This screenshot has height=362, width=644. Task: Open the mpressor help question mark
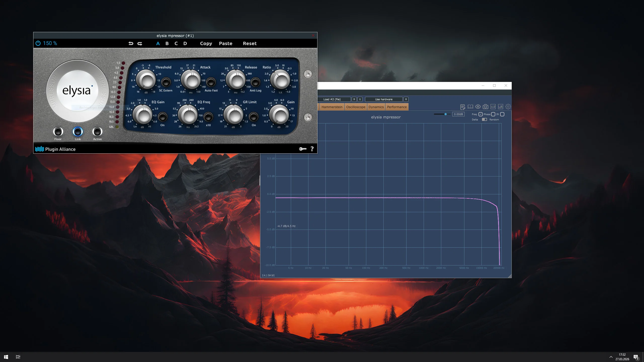pos(312,149)
